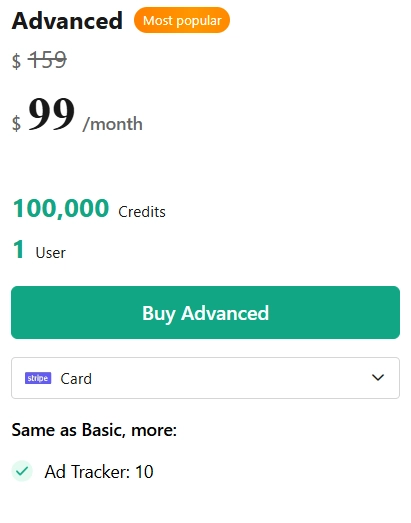Click the large 99 price figure
This screenshot has width=411, height=523.
coord(52,113)
